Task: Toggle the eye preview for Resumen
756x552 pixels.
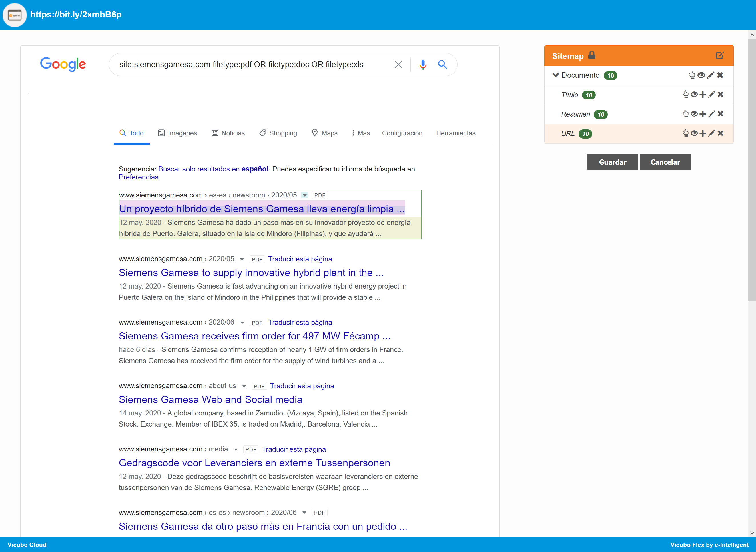Action: click(694, 114)
